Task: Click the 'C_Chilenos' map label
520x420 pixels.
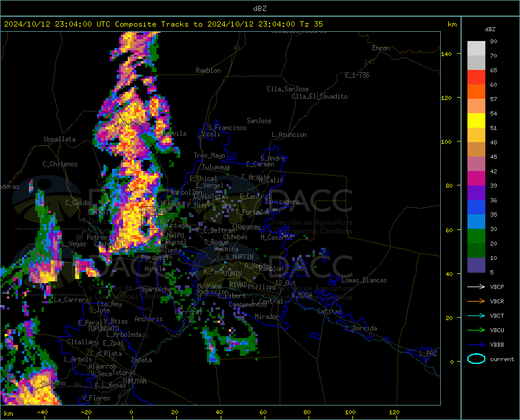Action: [x=60, y=164]
